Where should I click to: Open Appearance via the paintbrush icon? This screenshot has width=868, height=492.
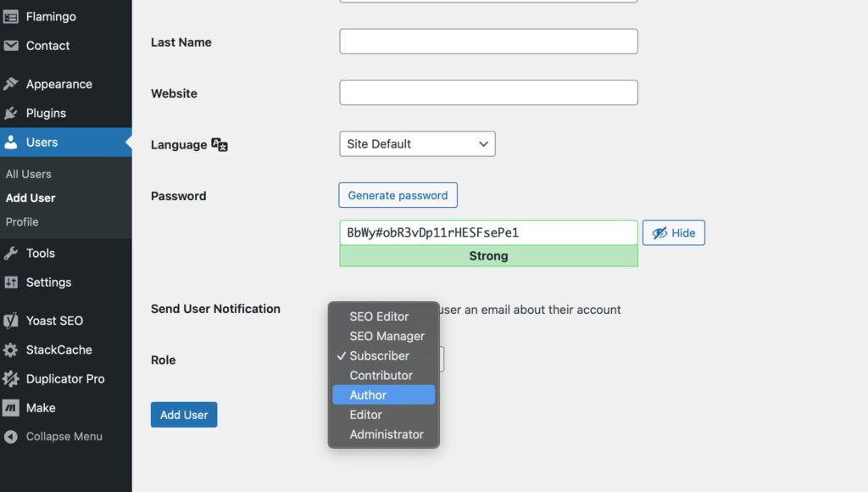point(10,84)
